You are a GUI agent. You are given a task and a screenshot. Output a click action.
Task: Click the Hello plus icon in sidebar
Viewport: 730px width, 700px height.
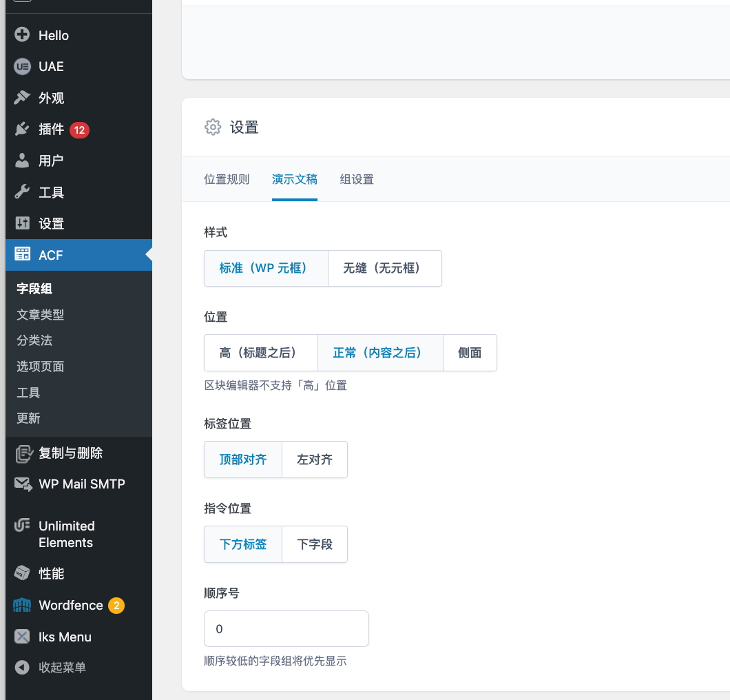pyautogui.click(x=22, y=35)
